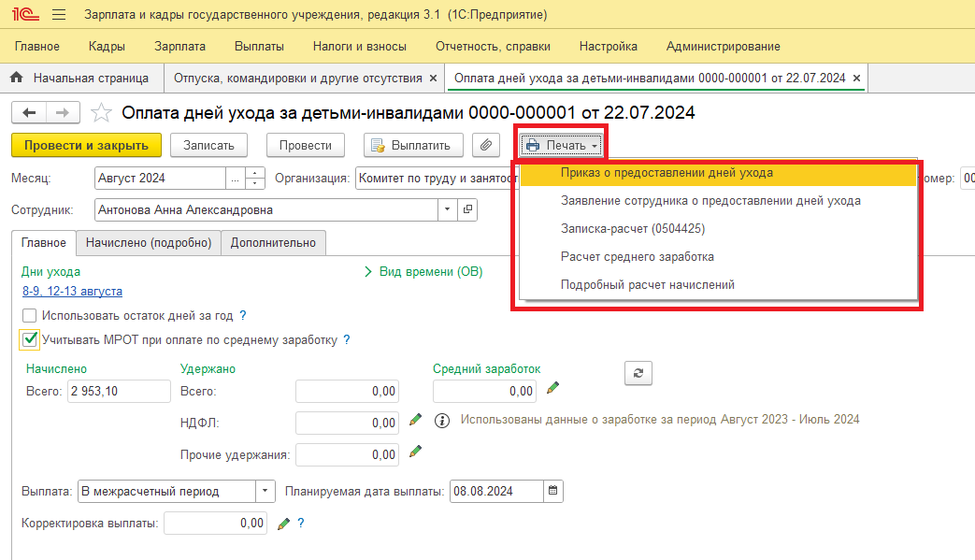
Task: Click the Средний заработок value field
Action: tap(484, 391)
